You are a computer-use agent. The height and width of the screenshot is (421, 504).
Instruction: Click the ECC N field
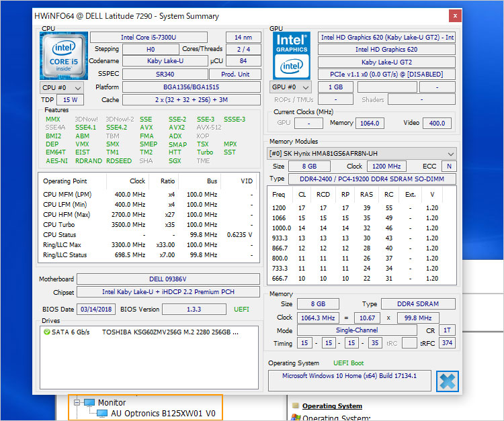coord(449,167)
